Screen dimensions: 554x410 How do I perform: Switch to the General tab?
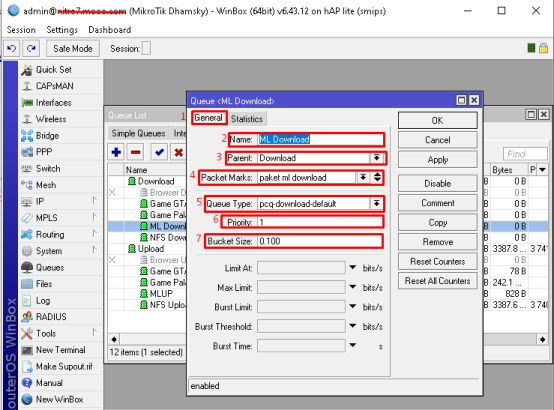click(x=208, y=118)
